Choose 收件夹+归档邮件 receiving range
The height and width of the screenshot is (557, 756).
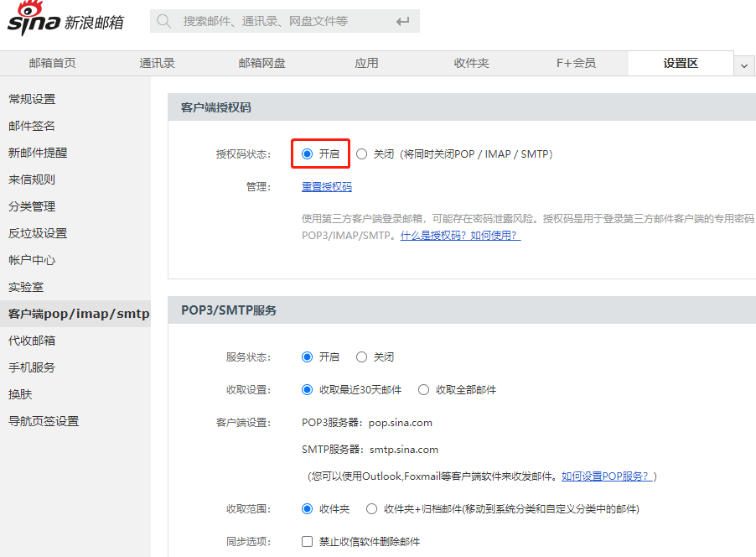coord(371,507)
